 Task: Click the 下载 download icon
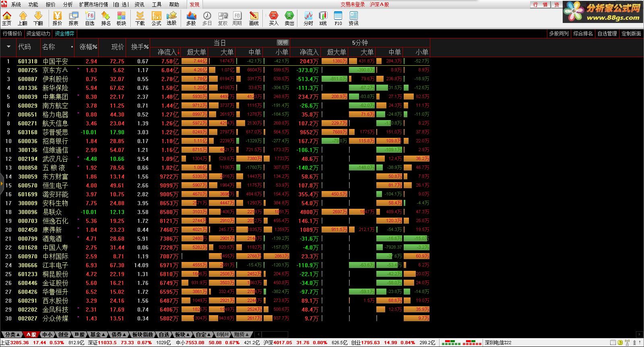point(140,19)
